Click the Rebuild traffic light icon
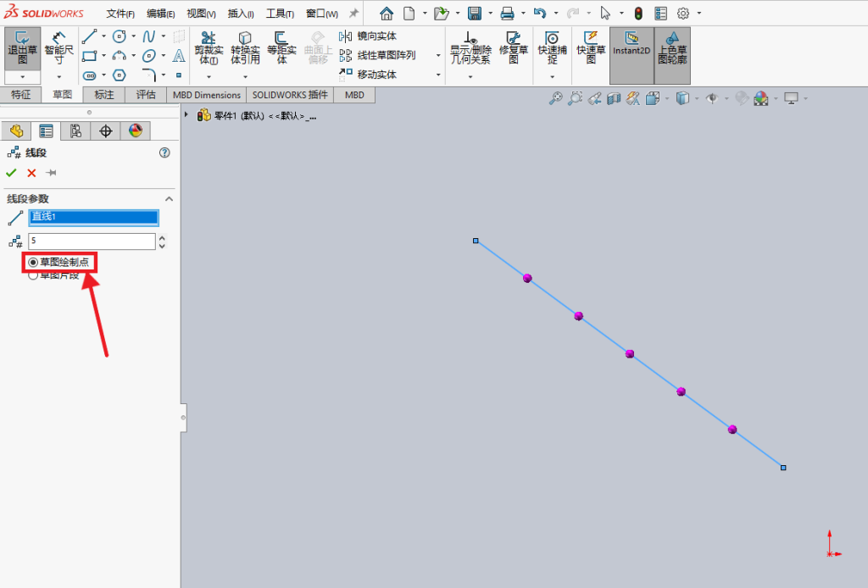 click(x=638, y=14)
